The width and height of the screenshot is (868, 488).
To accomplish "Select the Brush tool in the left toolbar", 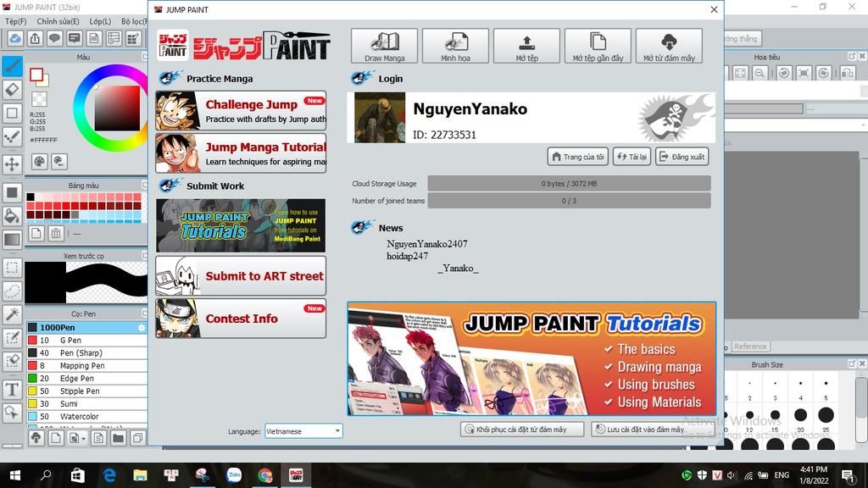I will (12, 66).
